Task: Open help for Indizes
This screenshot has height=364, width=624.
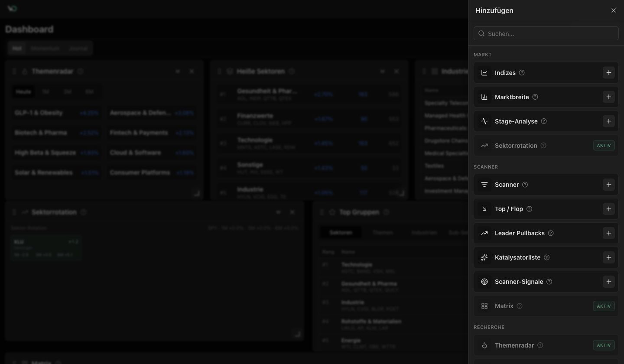Action: pyautogui.click(x=522, y=73)
